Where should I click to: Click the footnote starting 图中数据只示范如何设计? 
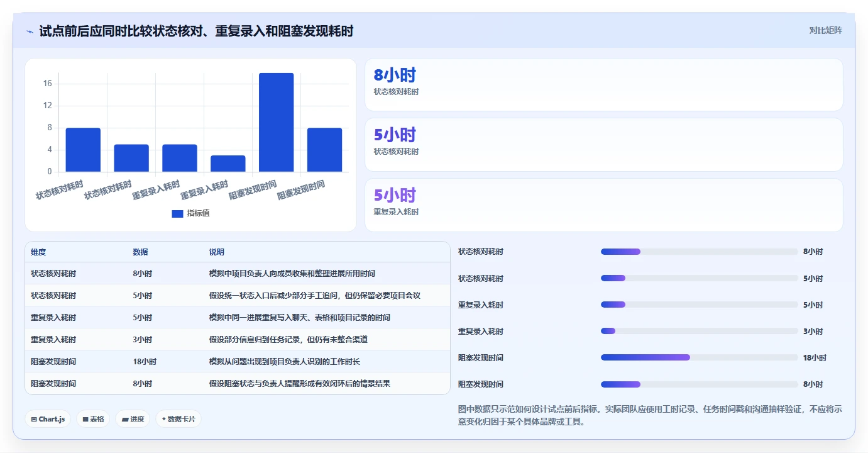click(650, 416)
